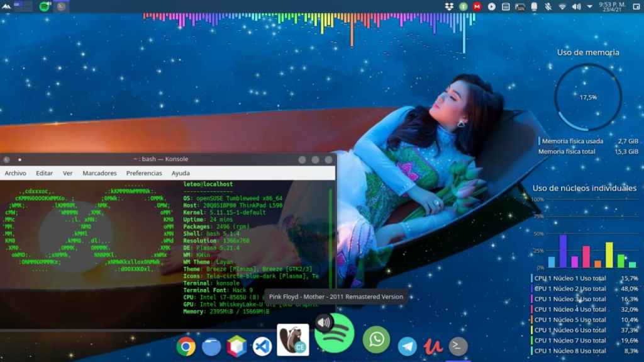The height and width of the screenshot is (362, 644).
Task: Toggle Spotify audio via speaker badge
Action: (x=323, y=323)
